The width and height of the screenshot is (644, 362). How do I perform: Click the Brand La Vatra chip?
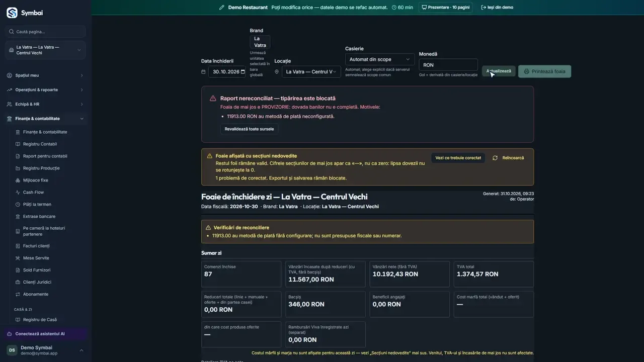click(260, 42)
